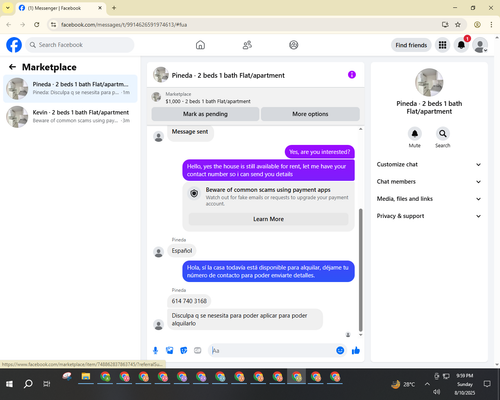The image size is (500, 400).
Task: Click Find friends button
Action: pos(411,45)
